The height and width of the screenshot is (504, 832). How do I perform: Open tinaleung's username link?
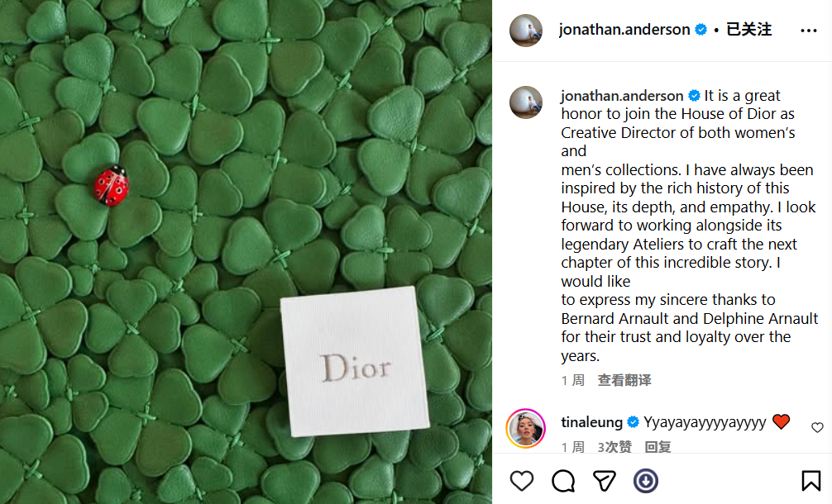pos(591,422)
